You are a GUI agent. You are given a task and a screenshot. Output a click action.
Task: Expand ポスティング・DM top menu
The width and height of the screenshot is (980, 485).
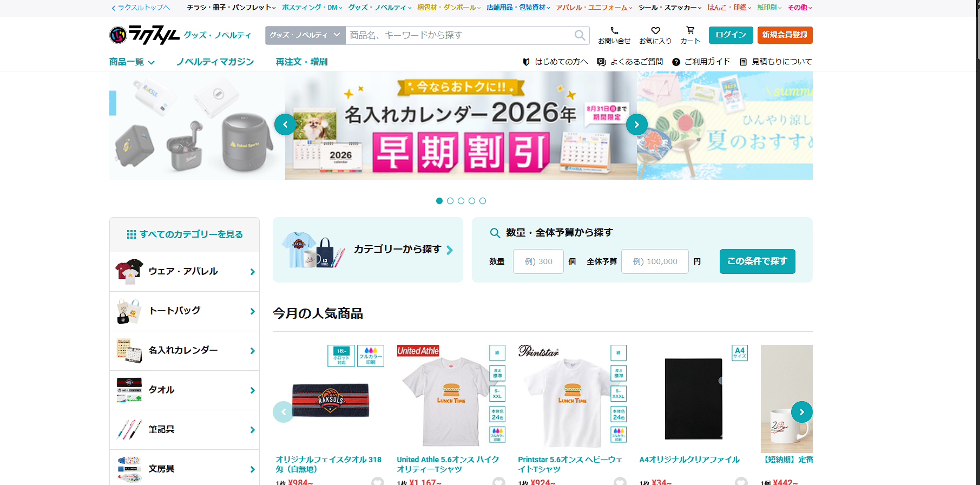click(312, 8)
